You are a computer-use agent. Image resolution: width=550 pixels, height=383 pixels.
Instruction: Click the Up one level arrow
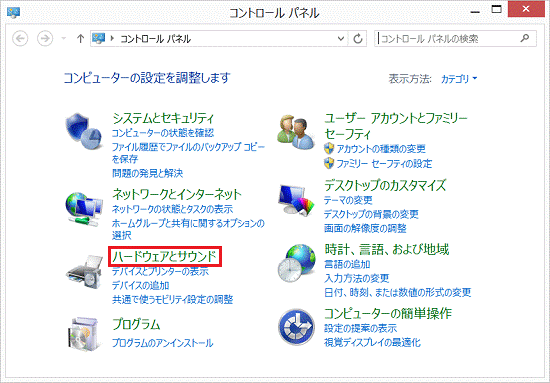80,38
